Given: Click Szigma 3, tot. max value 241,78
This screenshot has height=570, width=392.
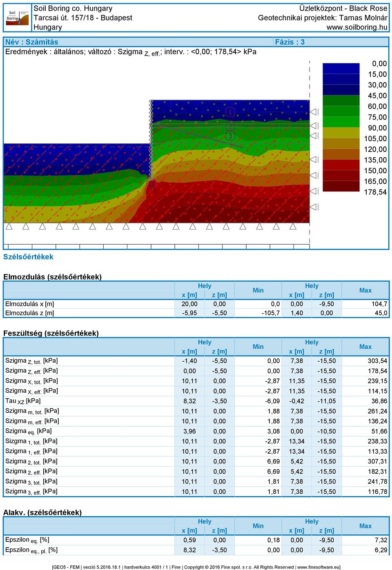Looking at the screenshot, I should click(x=377, y=481).
